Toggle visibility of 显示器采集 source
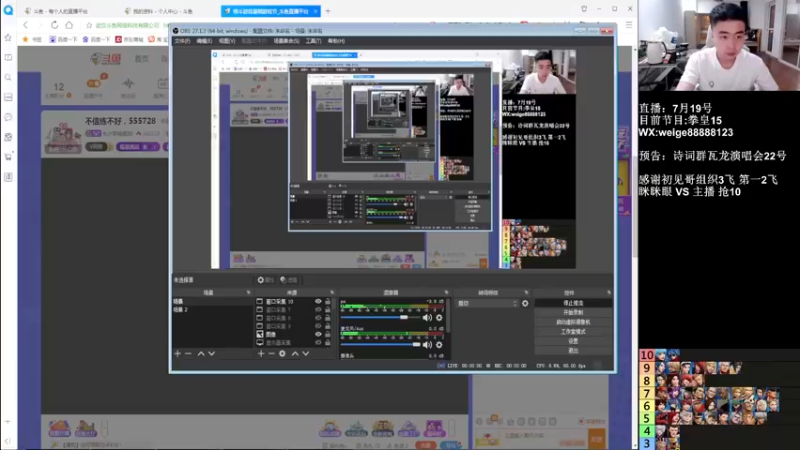Image resolution: width=800 pixels, height=450 pixels. (x=318, y=342)
